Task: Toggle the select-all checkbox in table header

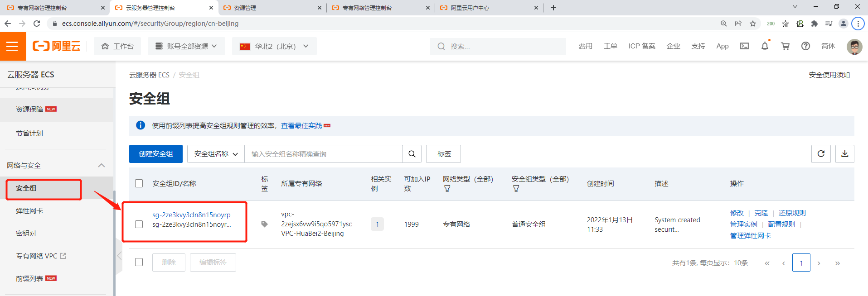Action: (139, 183)
